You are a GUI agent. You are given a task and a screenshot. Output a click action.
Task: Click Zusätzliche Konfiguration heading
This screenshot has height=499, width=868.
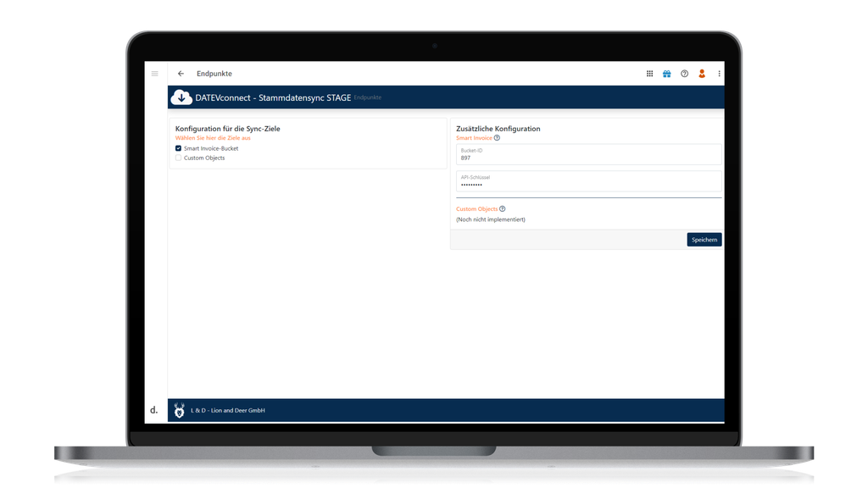tap(498, 128)
